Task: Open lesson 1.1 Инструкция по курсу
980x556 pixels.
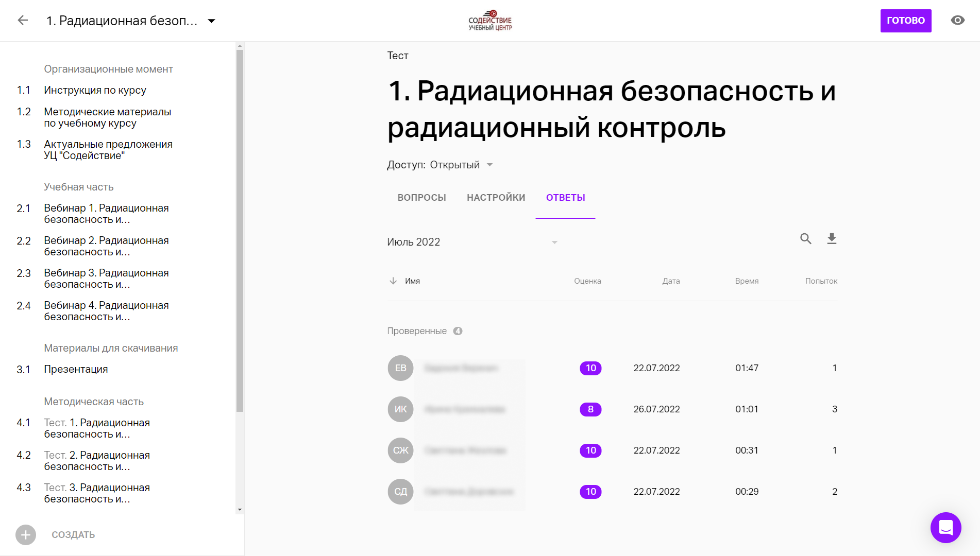Action: click(x=95, y=90)
